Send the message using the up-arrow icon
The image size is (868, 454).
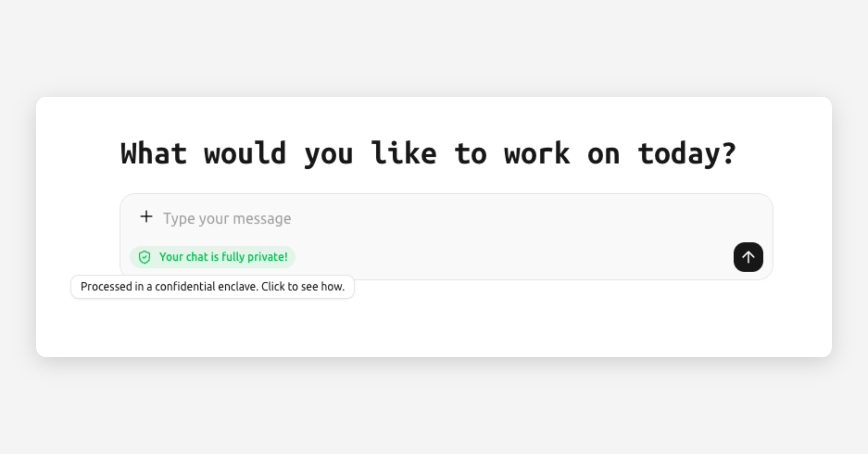tap(748, 257)
